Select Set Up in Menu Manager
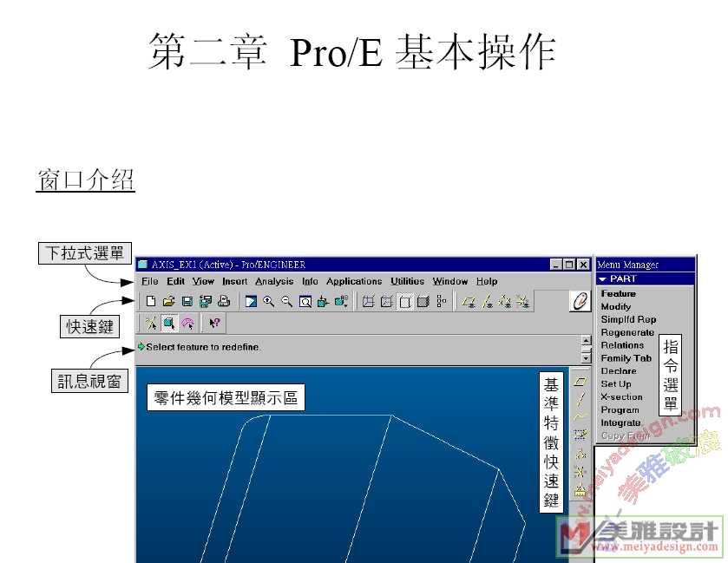728x563 pixels. tap(616, 383)
